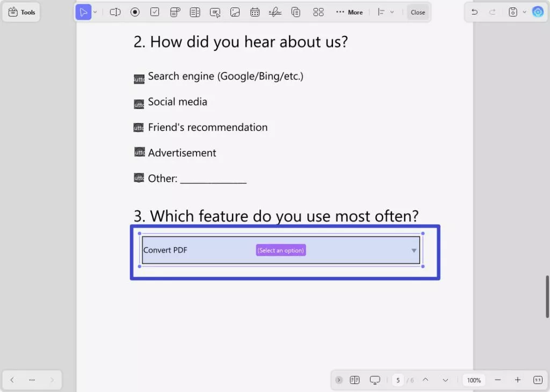Open the More menu in toolbar
Viewport: 550px width, 392px height.
[349, 12]
